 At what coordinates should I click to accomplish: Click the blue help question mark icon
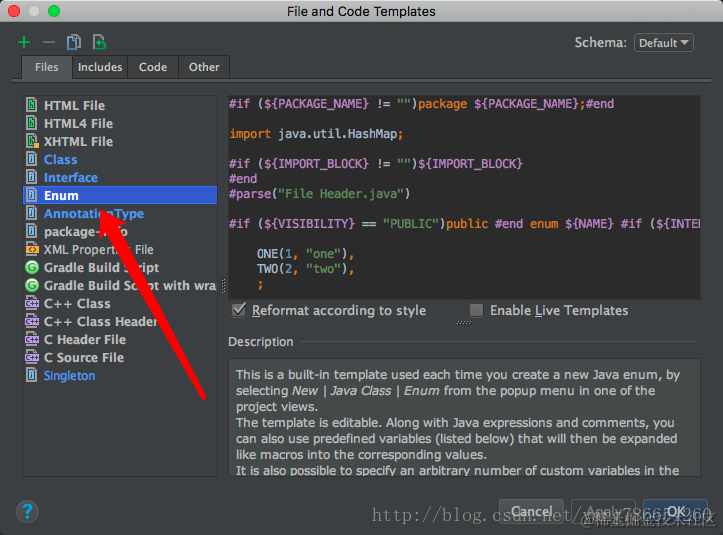pyautogui.click(x=27, y=511)
